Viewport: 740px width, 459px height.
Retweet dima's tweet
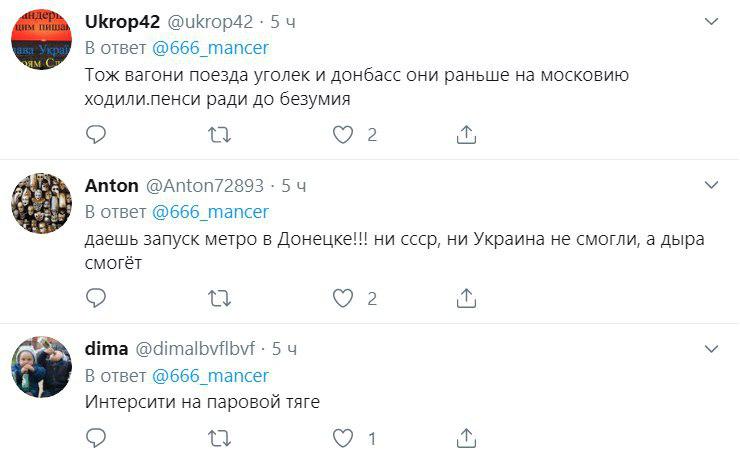[x=218, y=437]
